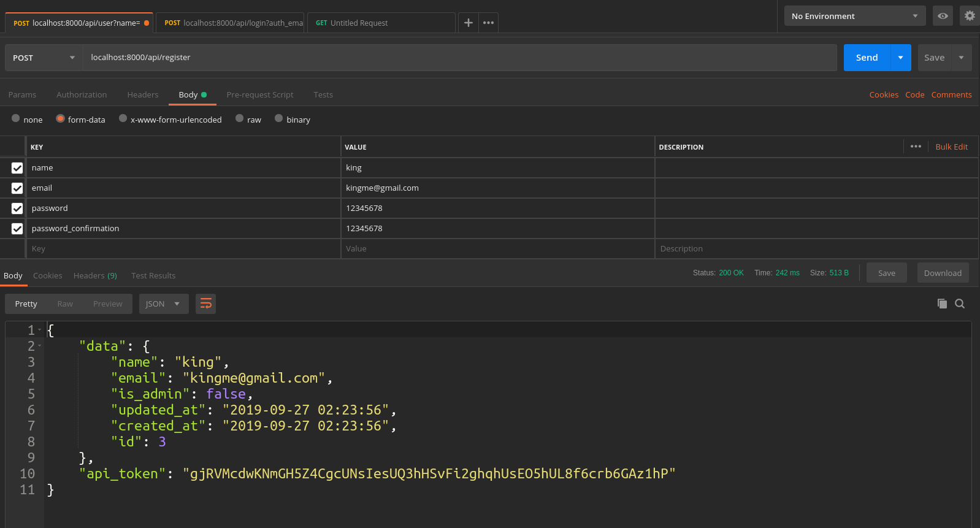Switch to Untitled Request tab
Image resolution: width=980 pixels, height=528 pixels.
(x=381, y=23)
